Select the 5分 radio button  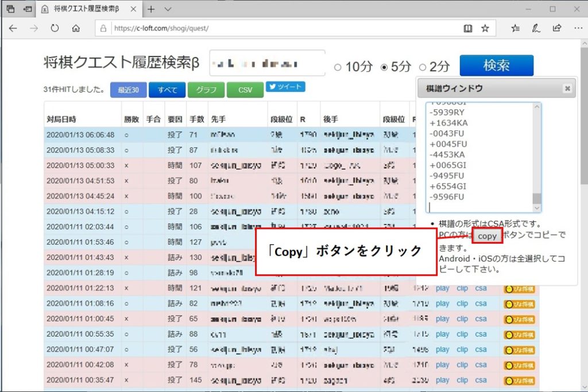(x=384, y=67)
